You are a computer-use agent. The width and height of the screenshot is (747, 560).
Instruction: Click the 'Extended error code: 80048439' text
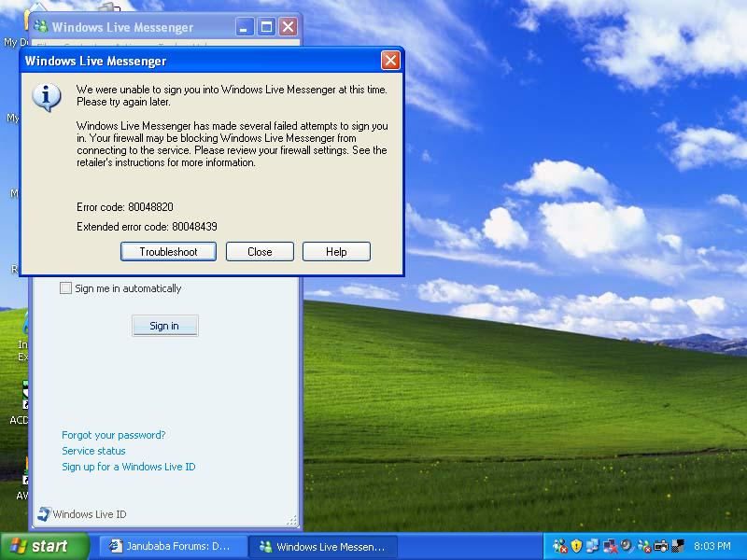[147, 227]
